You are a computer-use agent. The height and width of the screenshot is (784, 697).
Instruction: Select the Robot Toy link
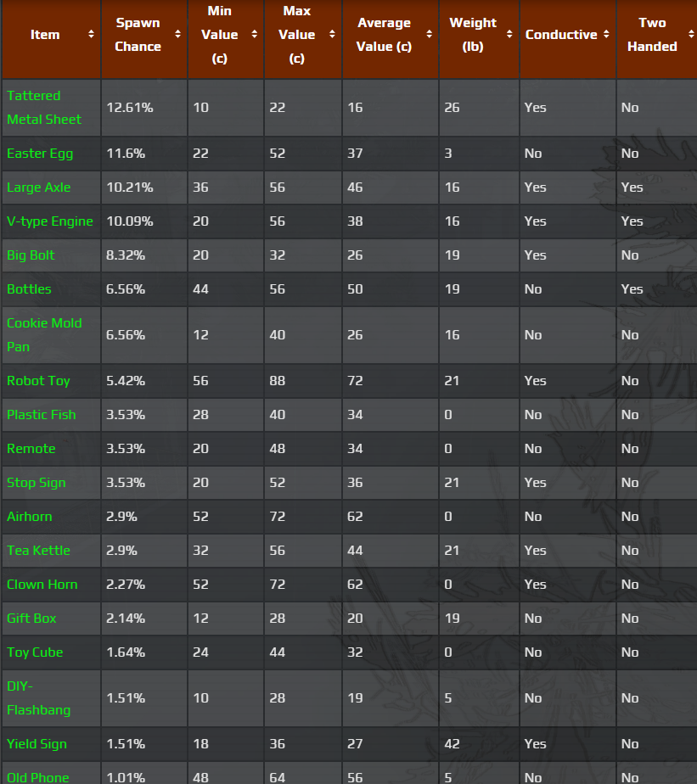click(x=38, y=381)
